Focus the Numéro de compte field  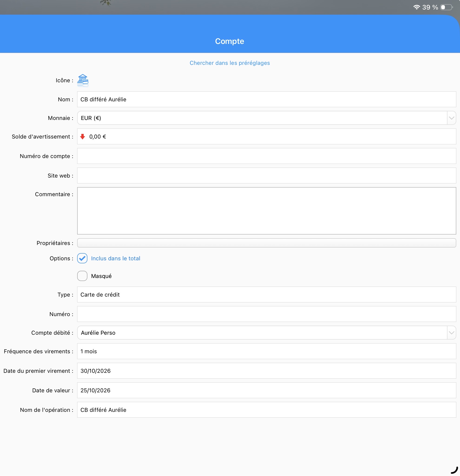(x=266, y=156)
